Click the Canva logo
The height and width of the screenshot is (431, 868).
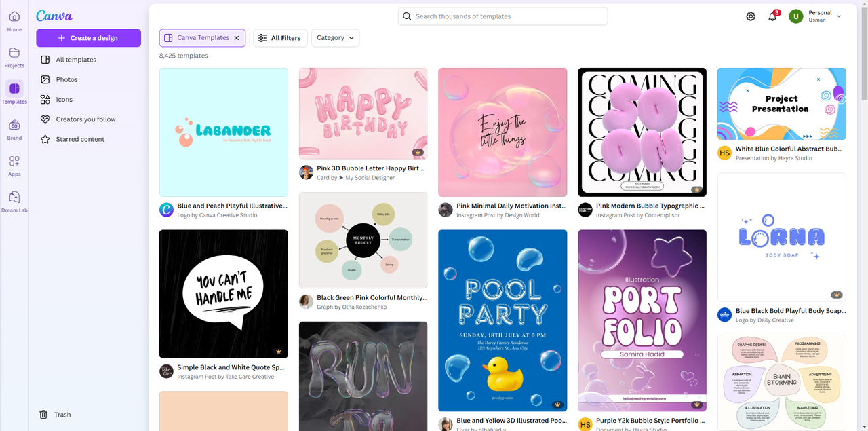point(54,16)
